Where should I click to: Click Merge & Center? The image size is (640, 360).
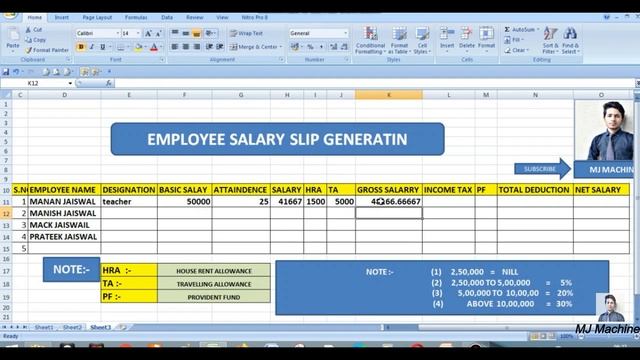pos(253,47)
